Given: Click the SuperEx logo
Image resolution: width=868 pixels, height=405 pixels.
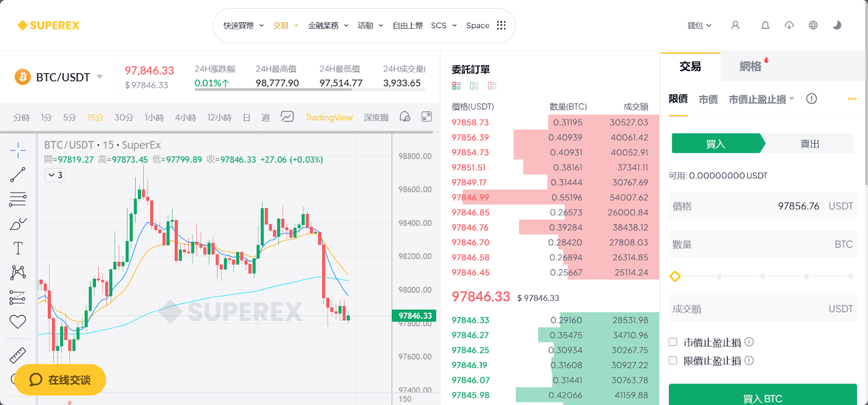Looking at the screenshot, I should coord(48,25).
